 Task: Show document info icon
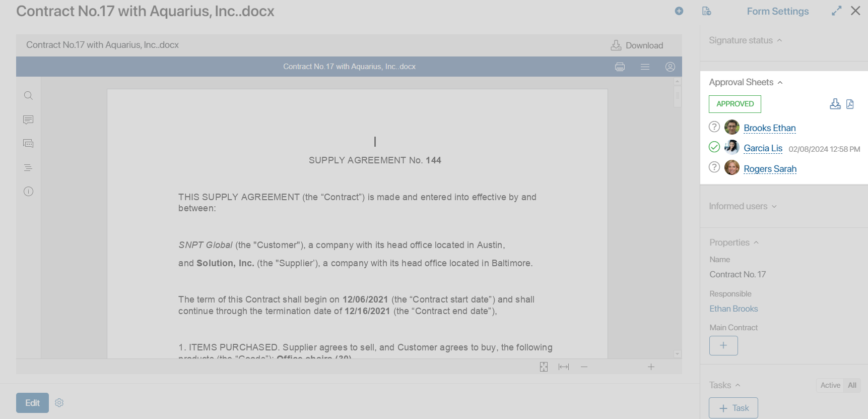pyautogui.click(x=28, y=191)
